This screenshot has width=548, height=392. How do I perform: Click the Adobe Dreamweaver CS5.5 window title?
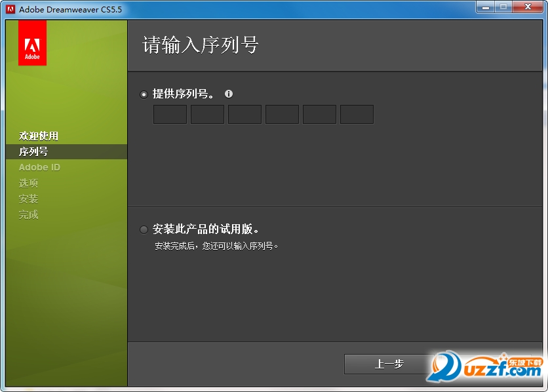click(71, 9)
